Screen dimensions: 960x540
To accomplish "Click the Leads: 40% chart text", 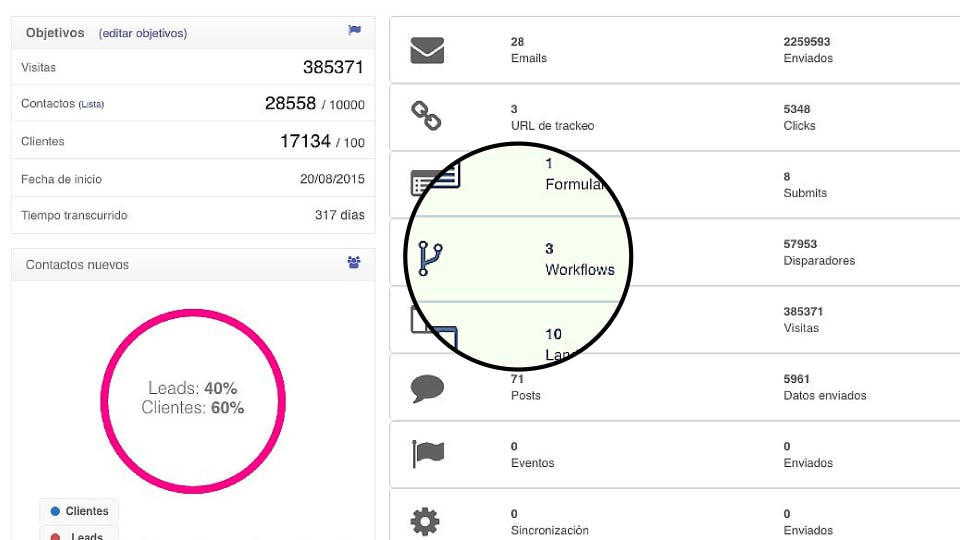I will point(193,388).
